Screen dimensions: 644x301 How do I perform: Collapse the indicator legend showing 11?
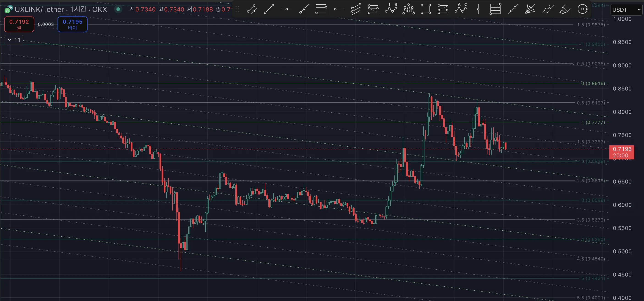(14, 40)
